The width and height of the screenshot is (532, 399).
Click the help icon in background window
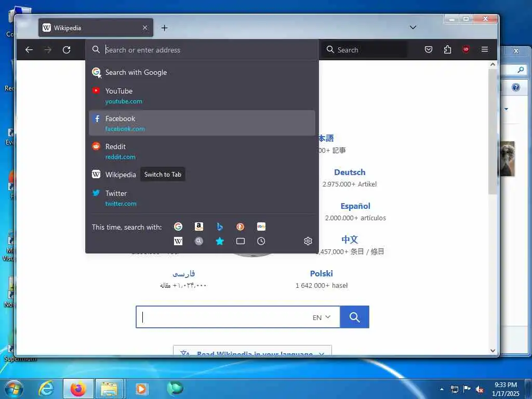516,87
